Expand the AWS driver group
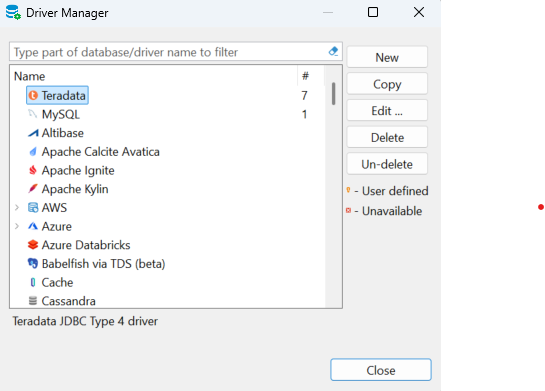545x391 pixels. (17, 207)
